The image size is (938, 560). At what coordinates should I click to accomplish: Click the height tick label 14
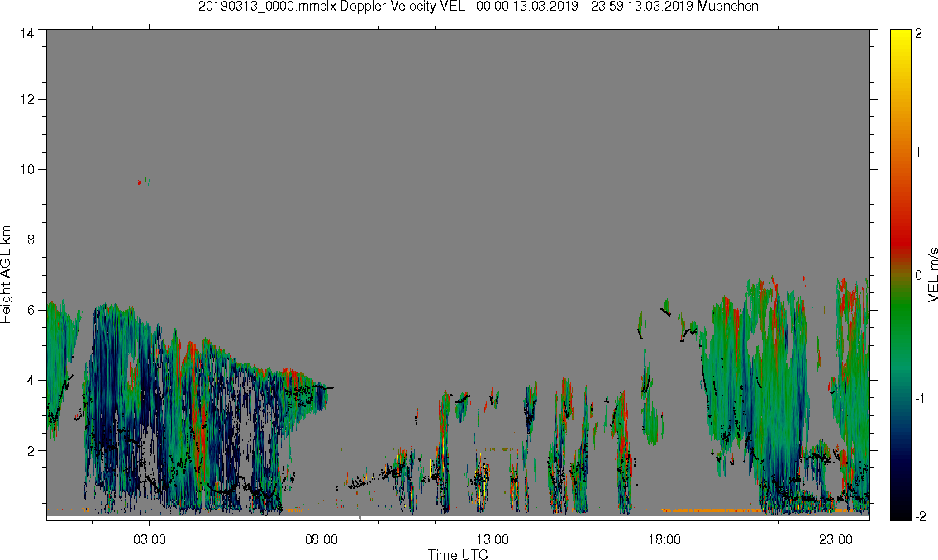pos(27,34)
